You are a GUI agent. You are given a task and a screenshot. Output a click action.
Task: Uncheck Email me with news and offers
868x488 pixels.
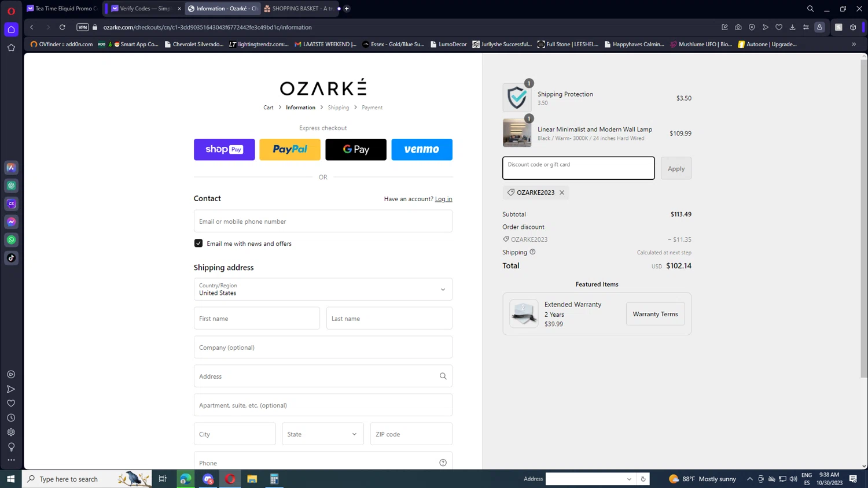(198, 243)
